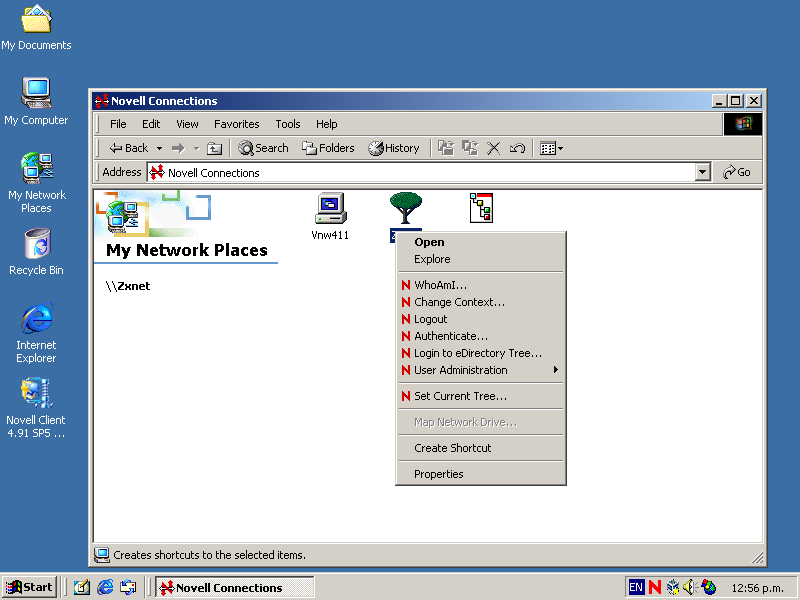Image resolution: width=800 pixels, height=600 pixels.
Task: Click the 12:56 p.m. clock
Action: pos(758,588)
